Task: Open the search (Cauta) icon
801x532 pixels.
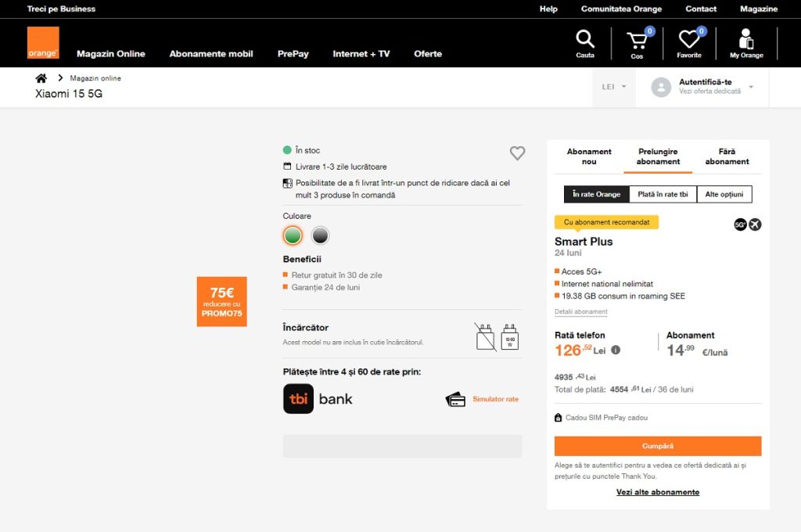Action: point(585,43)
